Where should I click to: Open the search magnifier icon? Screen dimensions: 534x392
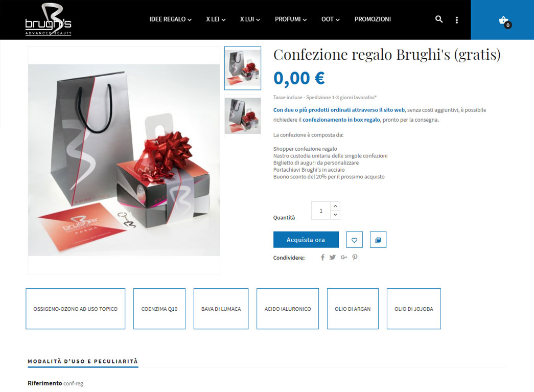pyautogui.click(x=439, y=19)
